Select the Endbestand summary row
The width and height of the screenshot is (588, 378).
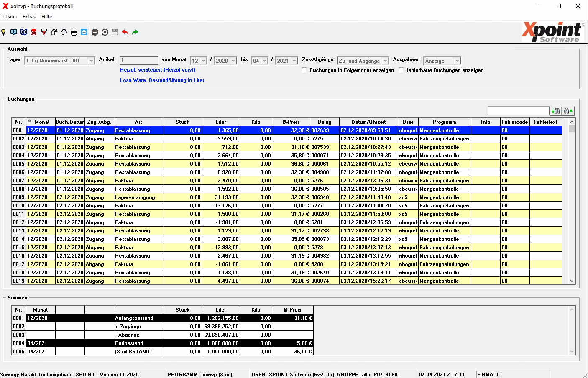[162, 343]
